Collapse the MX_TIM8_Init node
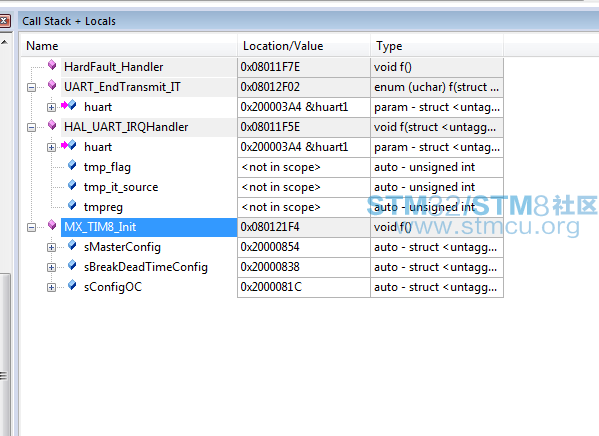 [32, 227]
